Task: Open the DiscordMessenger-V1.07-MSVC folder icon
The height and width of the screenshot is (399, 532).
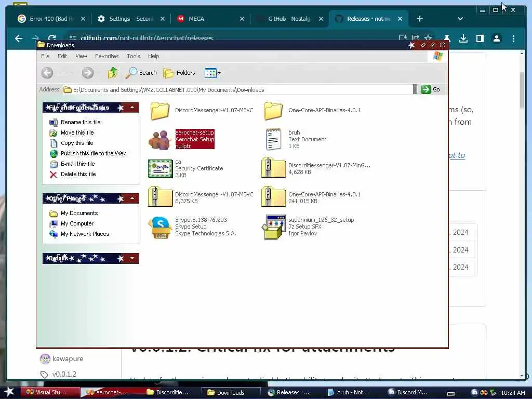Action: point(160,111)
